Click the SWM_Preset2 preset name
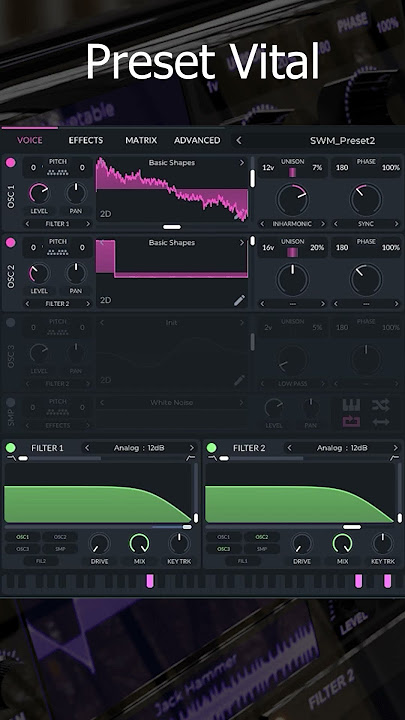The image size is (405, 720). [343, 141]
